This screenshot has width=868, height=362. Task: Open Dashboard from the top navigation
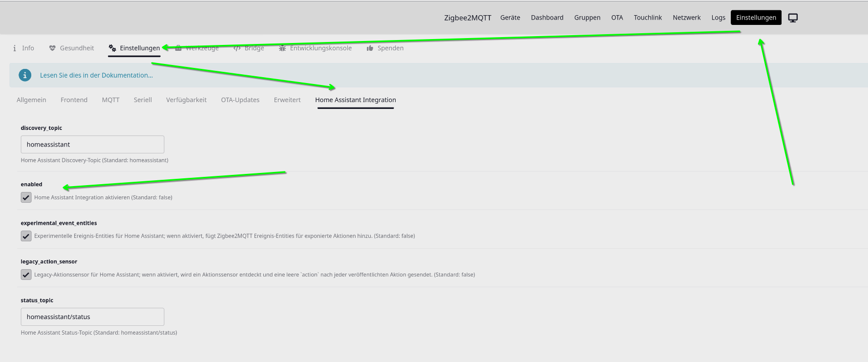[547, 18]
